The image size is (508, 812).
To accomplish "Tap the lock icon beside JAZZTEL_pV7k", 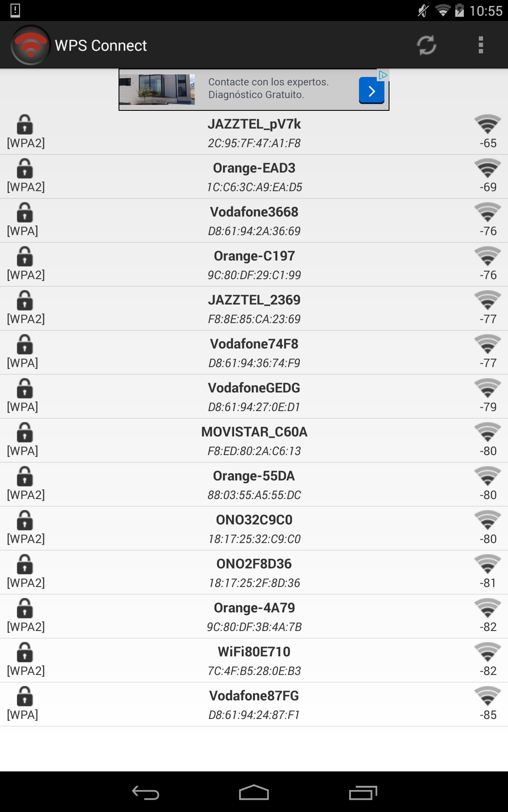I will pyautogui.click(x=25, y=125).
